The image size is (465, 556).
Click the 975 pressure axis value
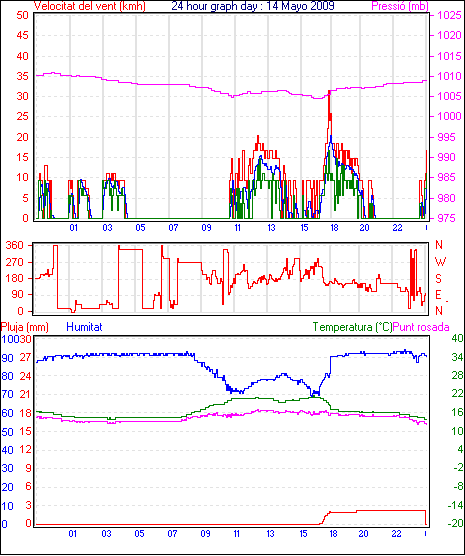point(447,218)
